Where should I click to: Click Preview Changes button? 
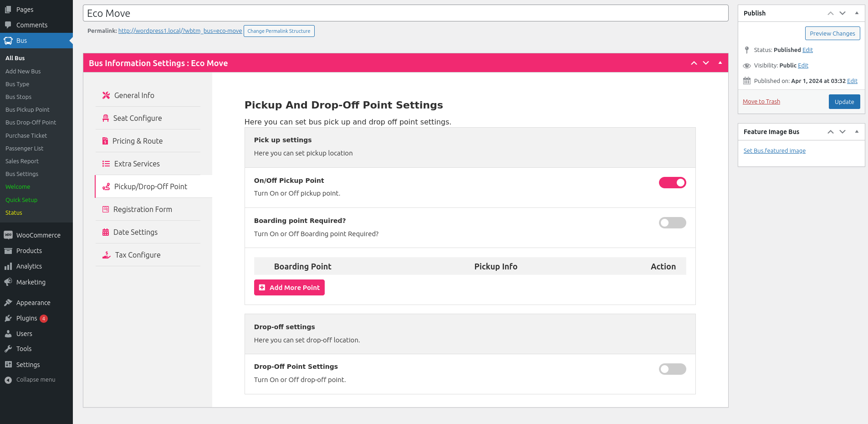(832, 33)
